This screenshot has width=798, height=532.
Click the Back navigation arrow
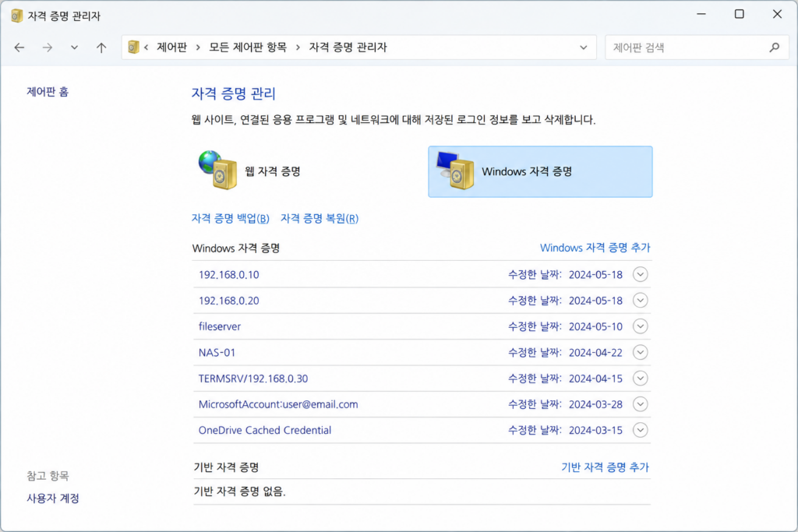click(x=19, y=48)
